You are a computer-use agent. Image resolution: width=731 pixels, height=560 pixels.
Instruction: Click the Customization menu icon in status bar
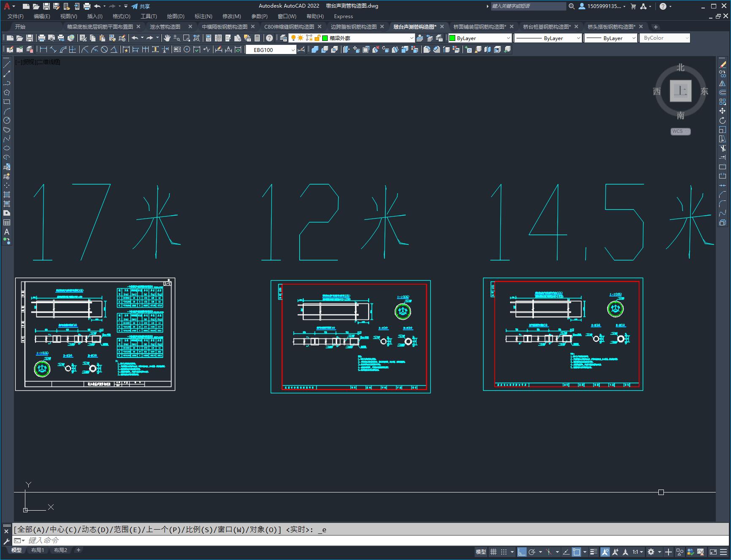724,552
